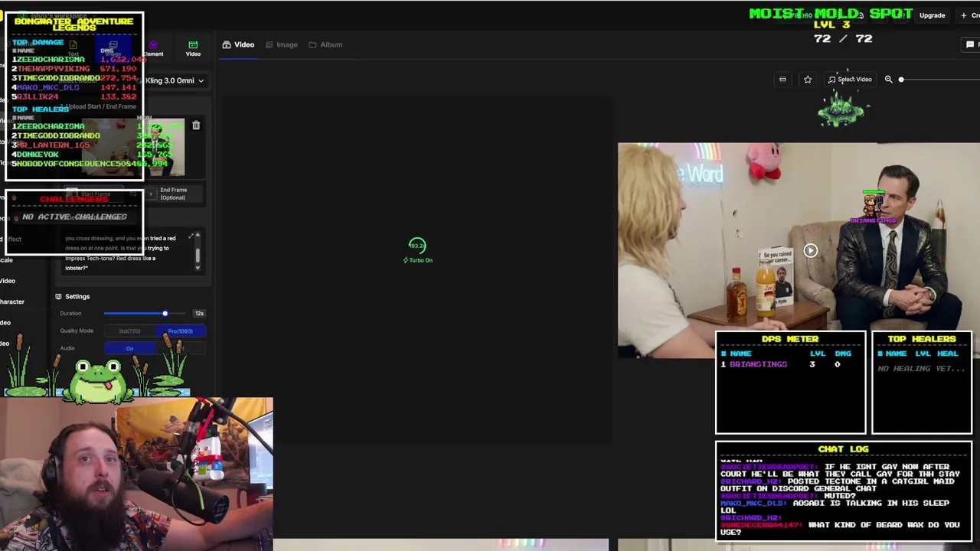The height and width of the screenshot is (551, 980).
Task: Switch to the Image tab
Action: pos(281,44)
